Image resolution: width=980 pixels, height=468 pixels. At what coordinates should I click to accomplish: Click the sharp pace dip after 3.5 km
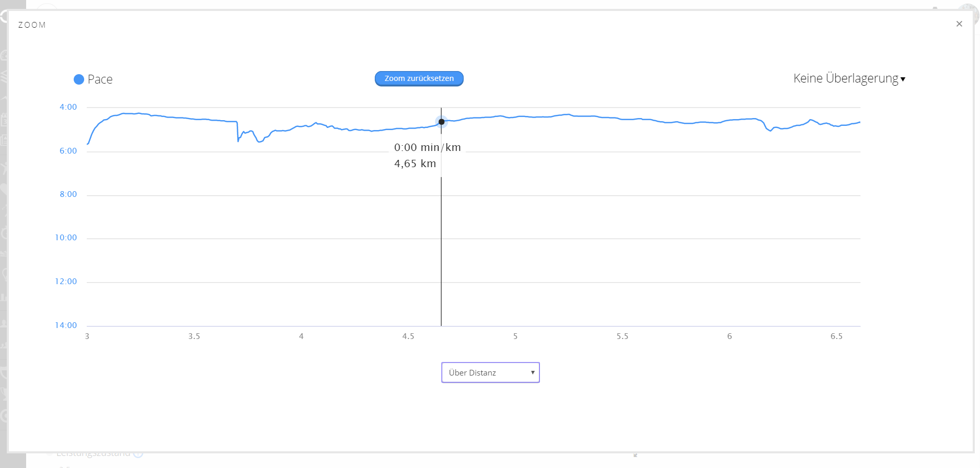click(238, 139)
